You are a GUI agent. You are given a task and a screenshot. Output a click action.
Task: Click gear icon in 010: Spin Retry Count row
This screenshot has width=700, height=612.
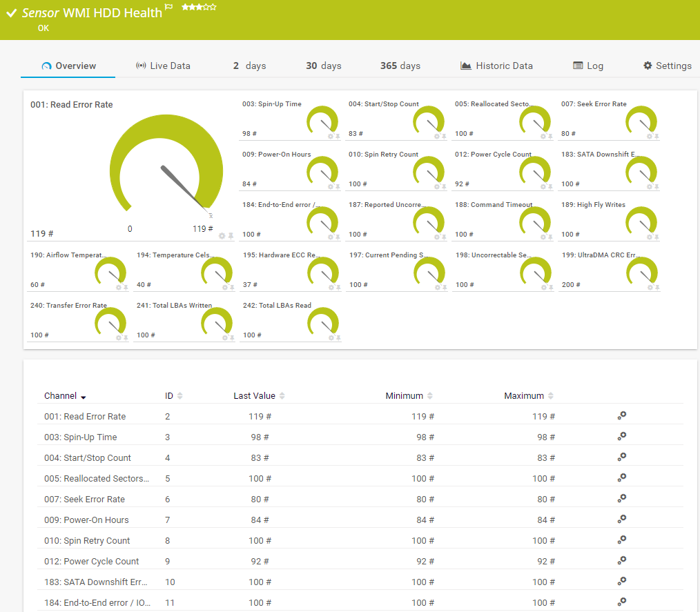click(621, 540)
